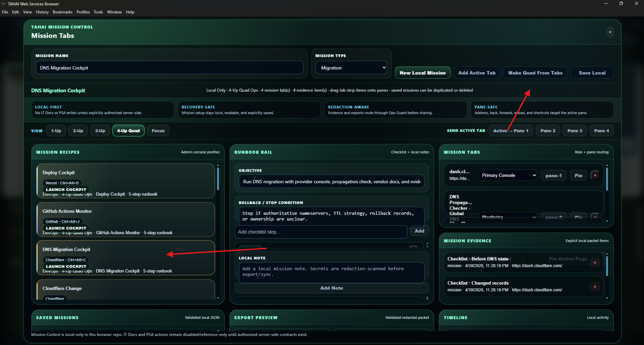Send active tab to Pane 4
The image size is (644, 345).
point(601,131)
